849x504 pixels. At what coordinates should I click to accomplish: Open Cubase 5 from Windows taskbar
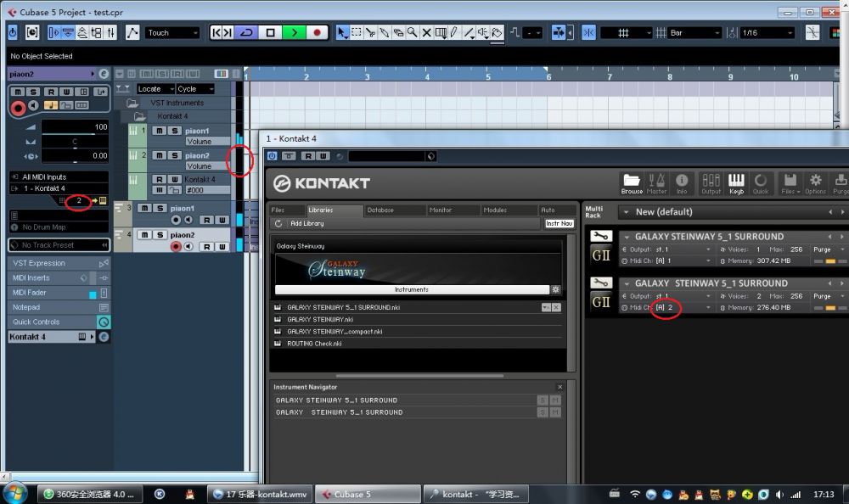(x=367, y=494)
